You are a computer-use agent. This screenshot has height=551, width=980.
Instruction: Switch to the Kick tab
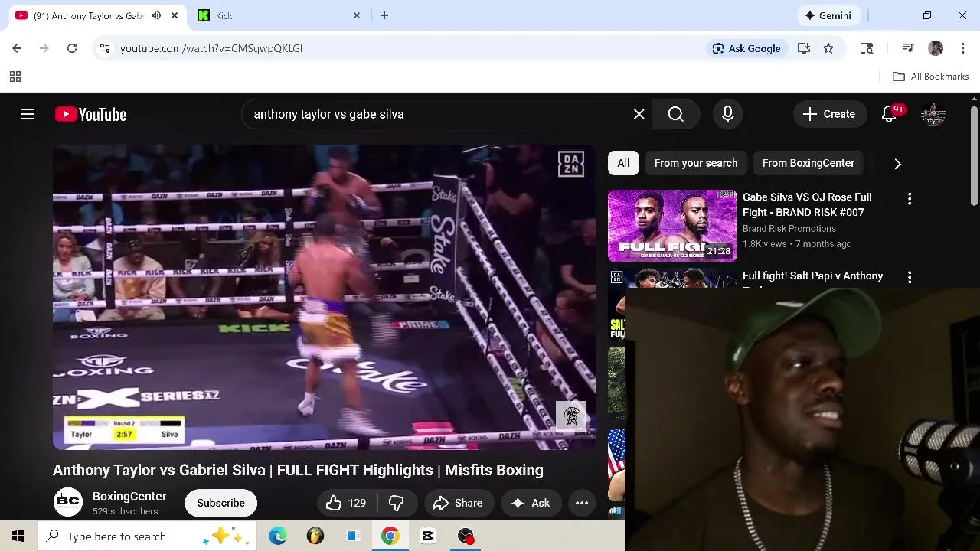point(279,15)
